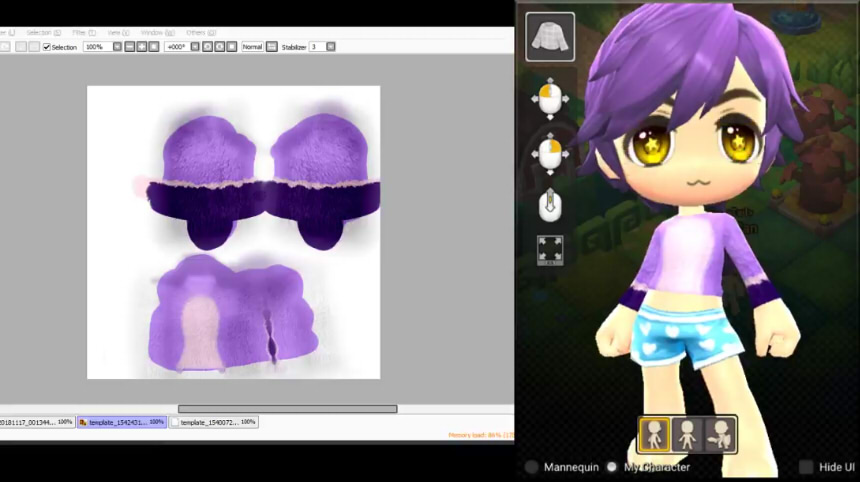Image resolution: width=860 pixels, height=482 pixels.
Task: Select the running pose icon
Action: click(719, 434)
